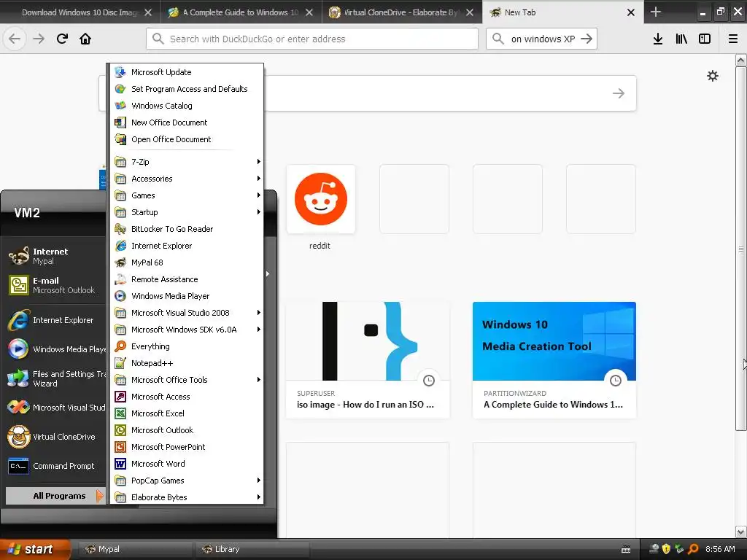Focus the DuckDuckGo address bar
Screen dimensions: 747x560
click(312, 39)
